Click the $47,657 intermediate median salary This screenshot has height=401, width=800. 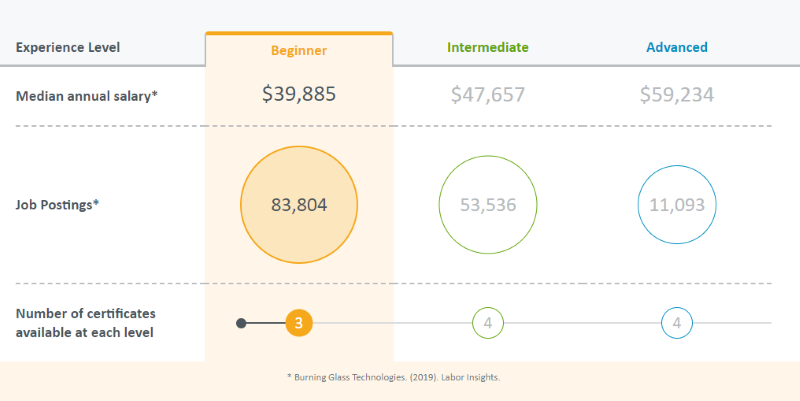(x=488, y=94)
